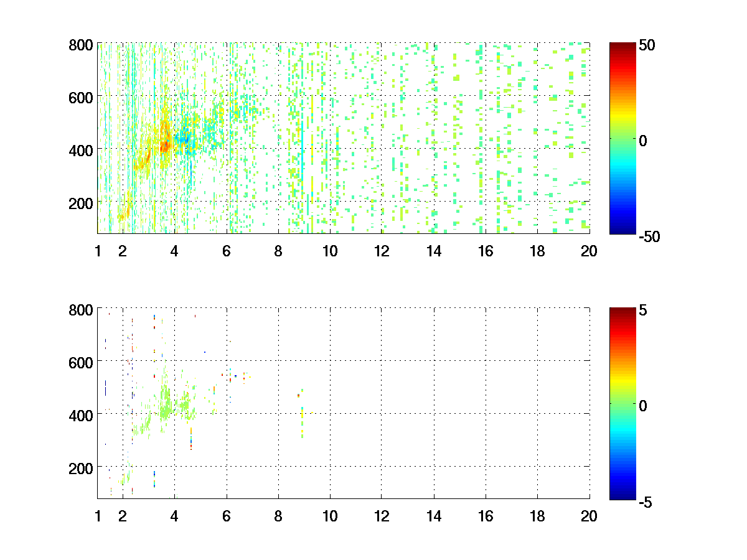Image resolution: width=747 pixels, height=560 pixels.
Task: Click y-axis tick '200' of the lower plot
Action: [x=81, y=467]
